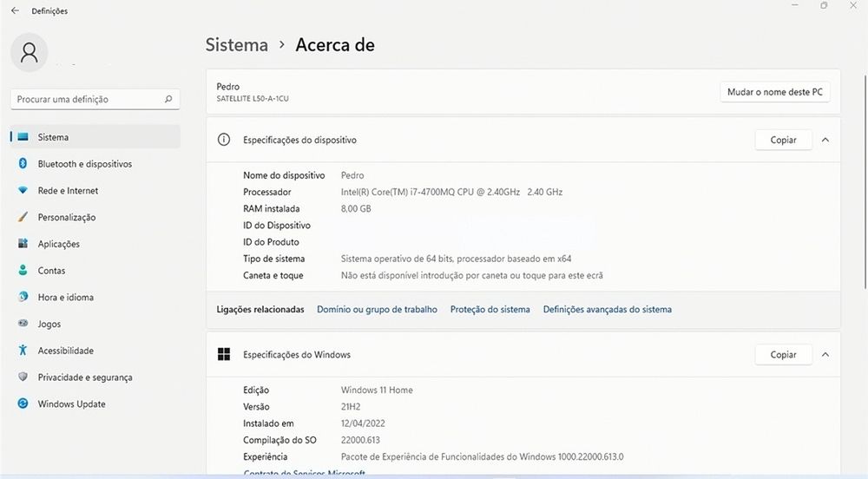
Task: Open Proteção do sistema link
Action: pyautogui.click(x=490, y=310)
